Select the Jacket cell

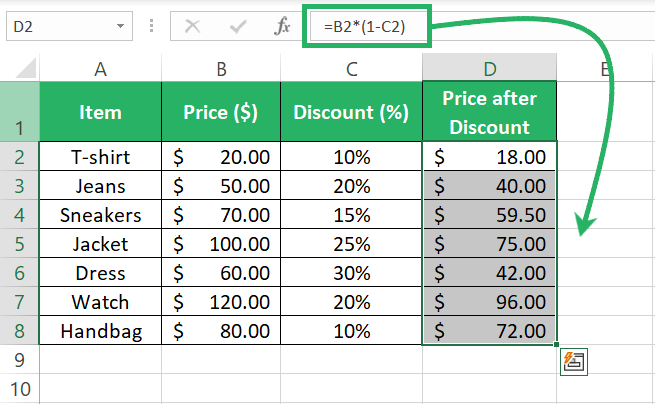coord(100,243)
